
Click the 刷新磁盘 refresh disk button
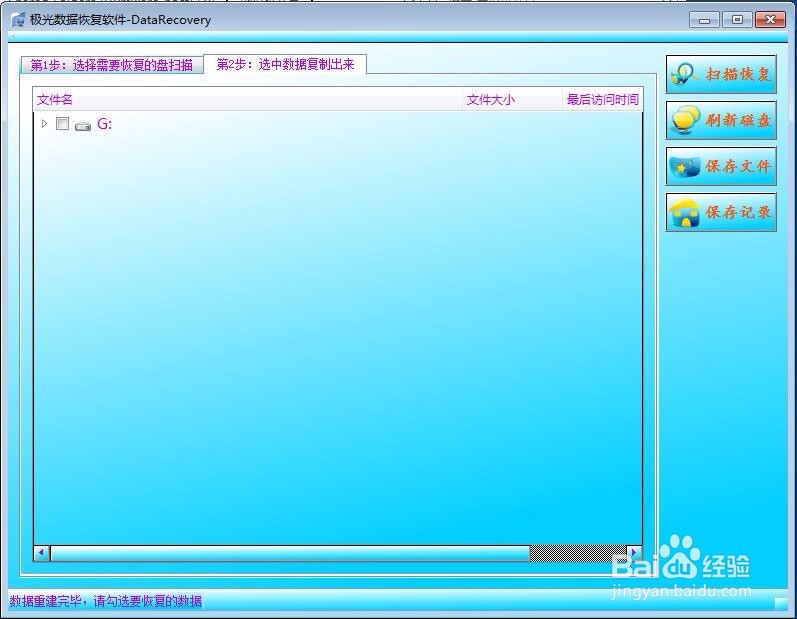(721, 120)
